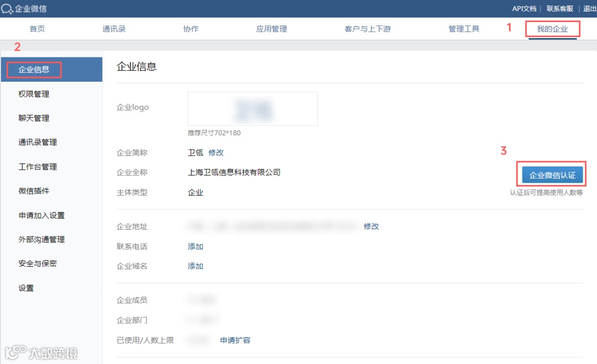This screenshot has height=364, width=597.
Task: Open 权限管理 in the sidebar
Action: click(x=34, y=94)
